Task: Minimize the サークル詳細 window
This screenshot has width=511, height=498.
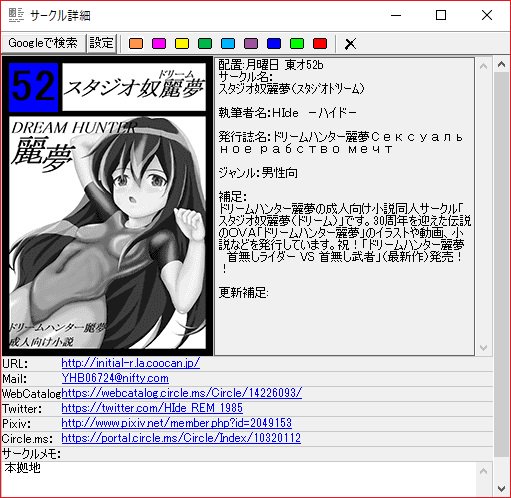Action: 396,15
